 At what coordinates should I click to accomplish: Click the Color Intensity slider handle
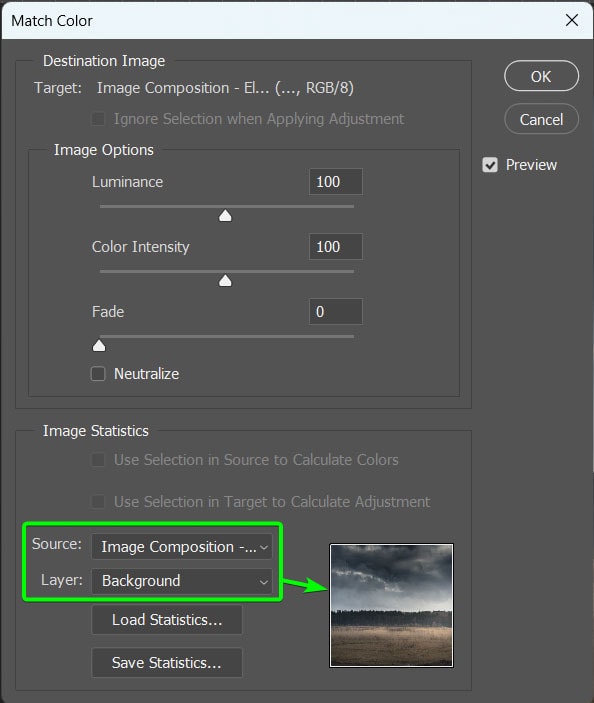225,281
